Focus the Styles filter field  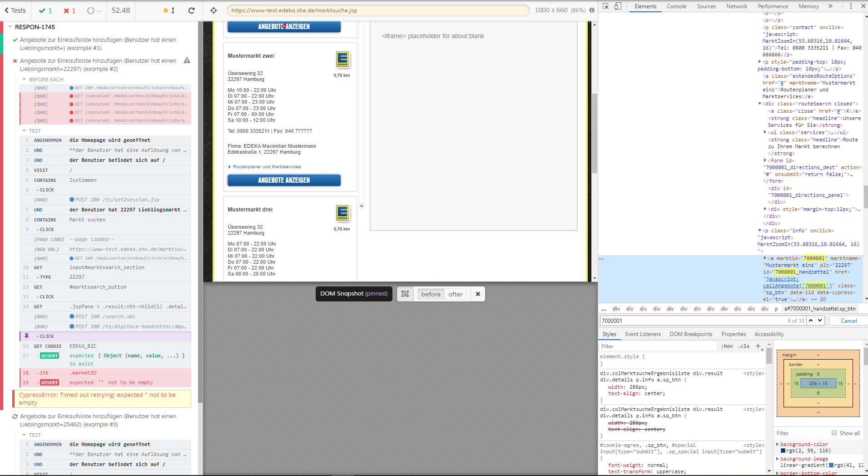point(658,346)
